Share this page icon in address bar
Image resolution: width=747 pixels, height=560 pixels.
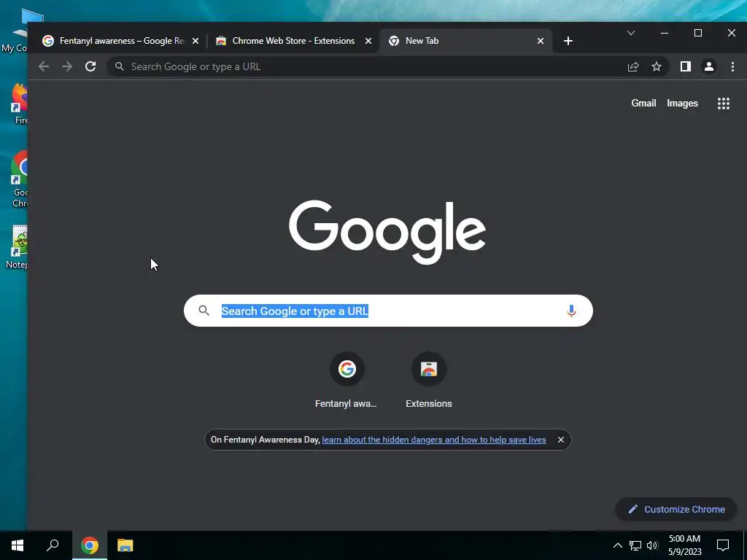click(633, 66)
